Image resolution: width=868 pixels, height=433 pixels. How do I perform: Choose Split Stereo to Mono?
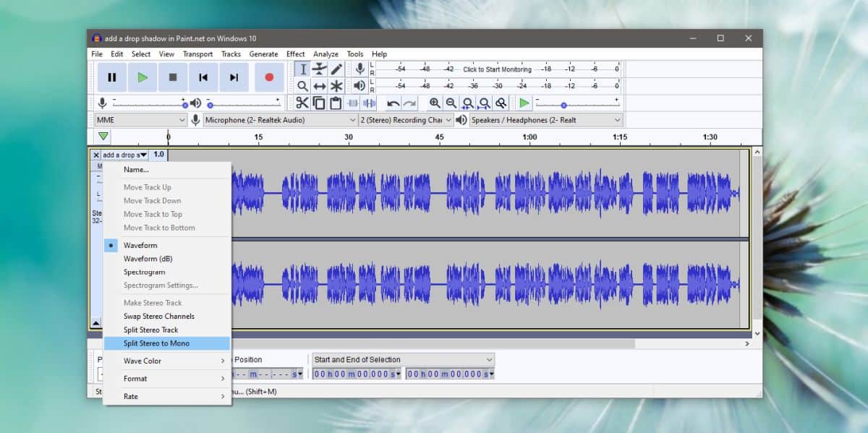167,343
